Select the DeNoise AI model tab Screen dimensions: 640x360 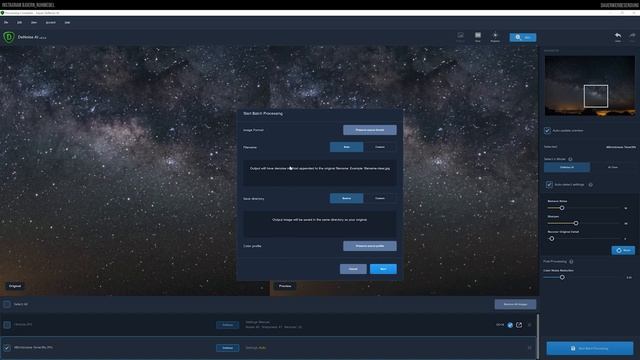point(567,167)
